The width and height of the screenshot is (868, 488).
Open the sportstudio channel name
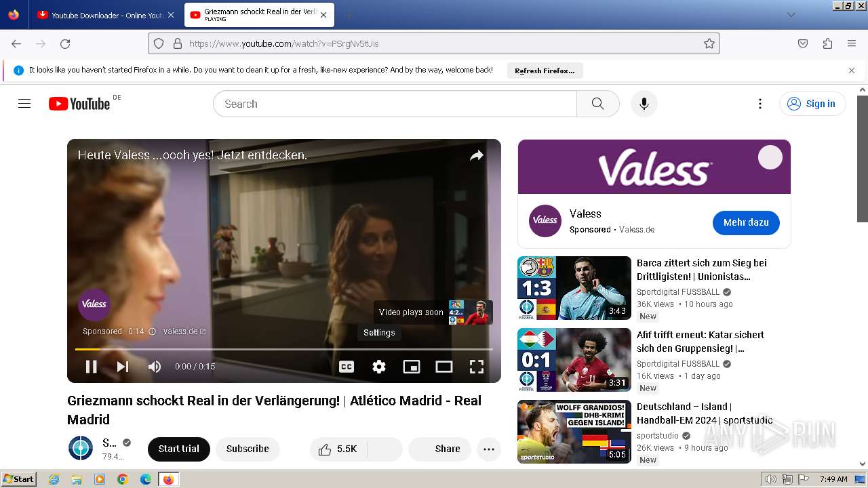pos(658,436)
